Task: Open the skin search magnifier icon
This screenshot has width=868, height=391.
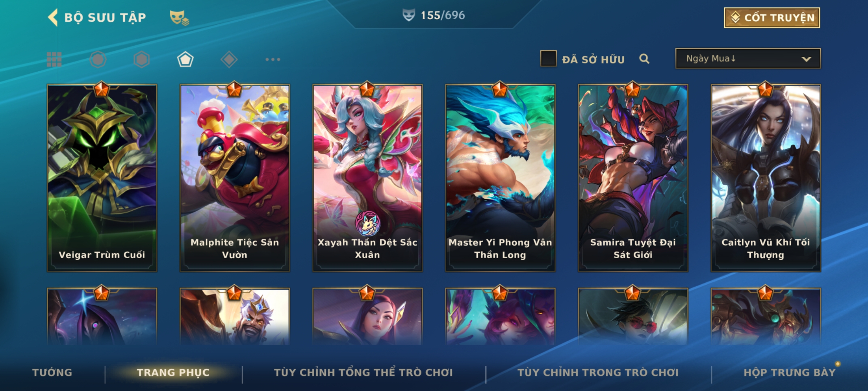Action: (644, 59)
